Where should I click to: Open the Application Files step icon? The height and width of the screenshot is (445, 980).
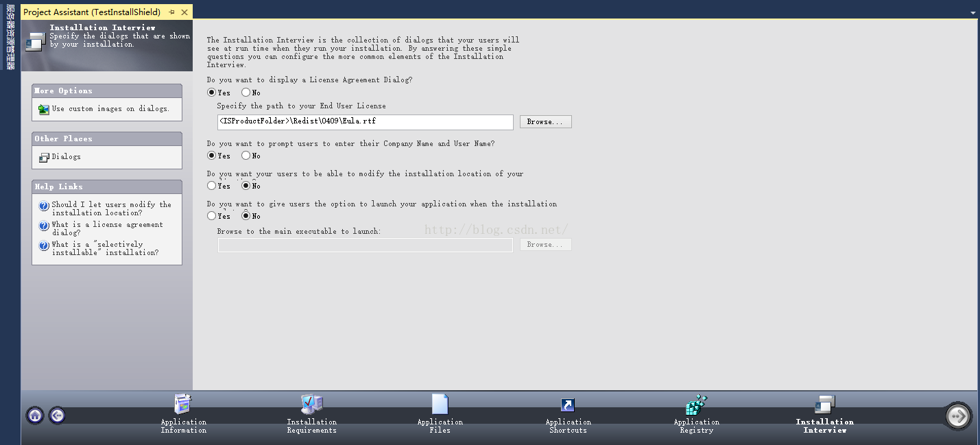(440, 404)
